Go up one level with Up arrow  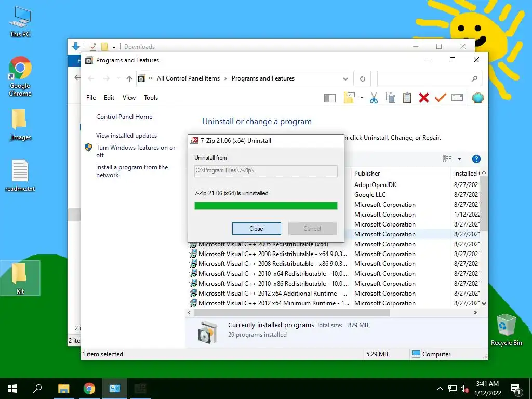click(x=129, y=79)
